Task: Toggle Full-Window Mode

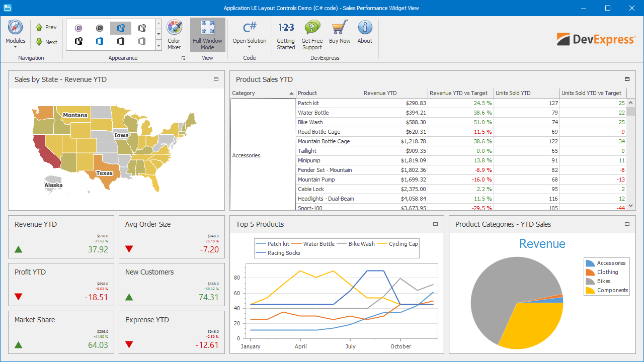Action: coord(207,34)
